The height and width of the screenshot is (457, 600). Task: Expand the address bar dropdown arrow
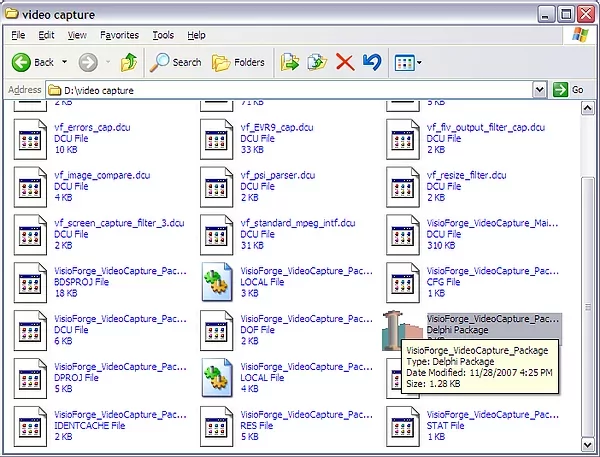tap(539, 90)
